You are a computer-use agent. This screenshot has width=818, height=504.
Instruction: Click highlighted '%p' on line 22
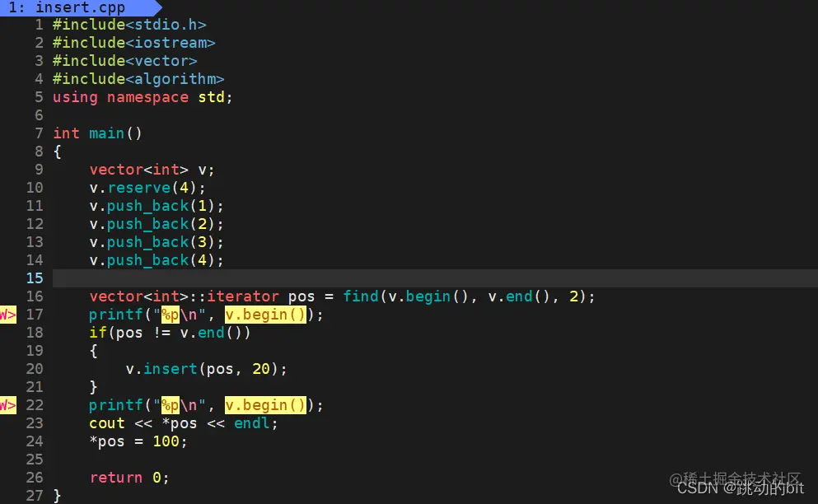coord(170,405)
